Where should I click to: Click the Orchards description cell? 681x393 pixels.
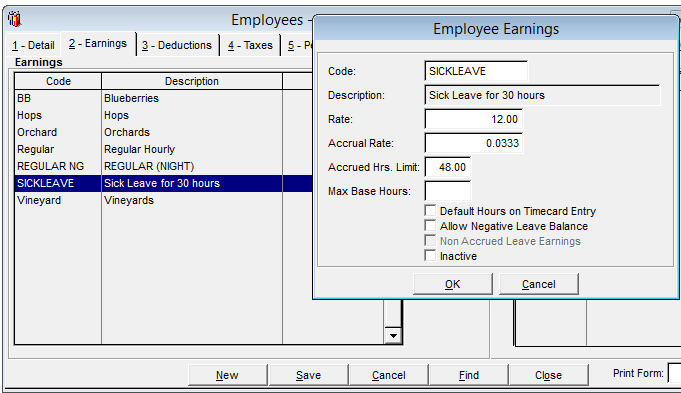coord(192,132)
